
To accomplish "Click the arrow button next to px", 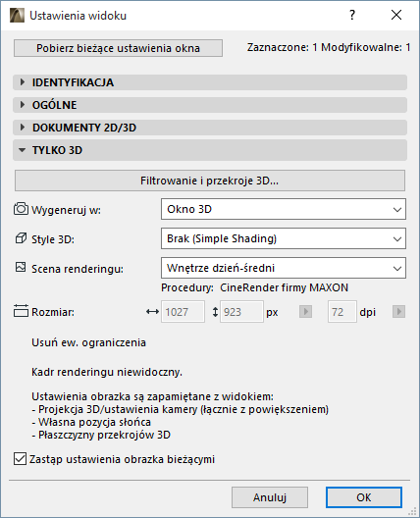I will [305, 312].
